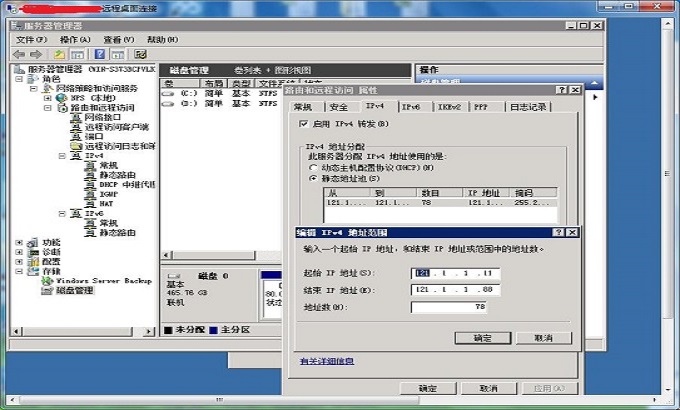Switch to the 日志记录 tab
The image size is (680, 410).
point(528,106)
